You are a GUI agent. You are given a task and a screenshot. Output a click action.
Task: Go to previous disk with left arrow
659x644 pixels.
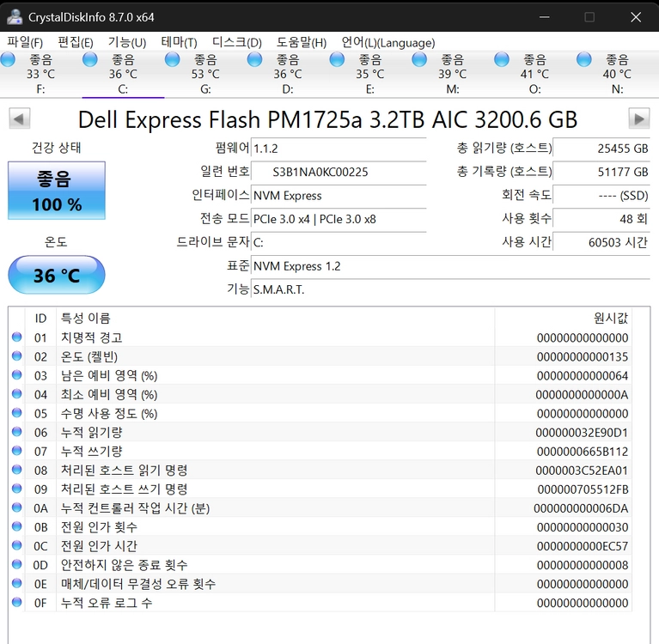20,118
